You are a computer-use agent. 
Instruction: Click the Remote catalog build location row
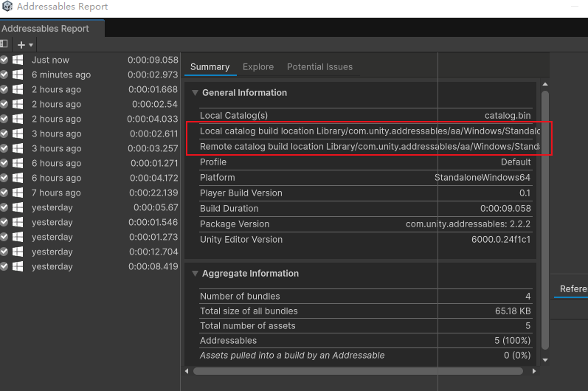[370, 147]
